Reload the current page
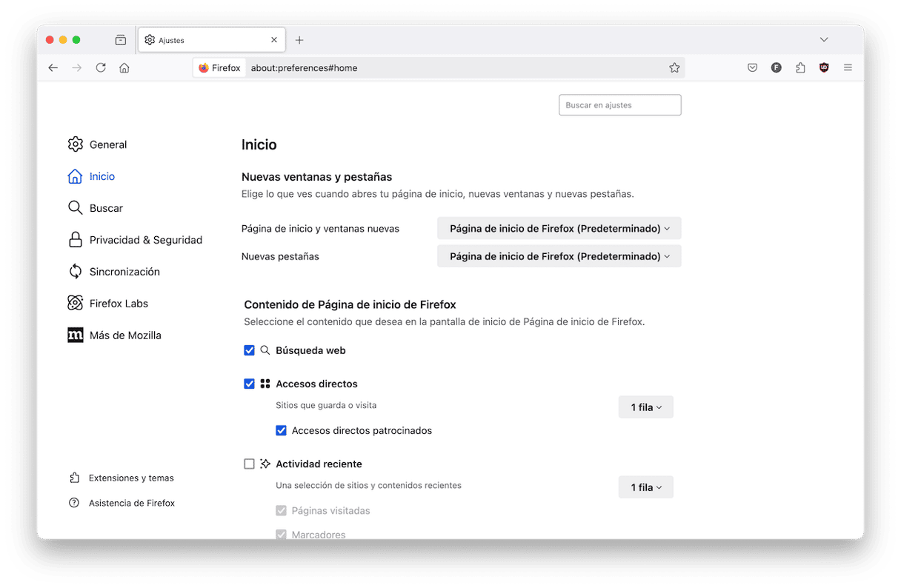 [101, 67]
